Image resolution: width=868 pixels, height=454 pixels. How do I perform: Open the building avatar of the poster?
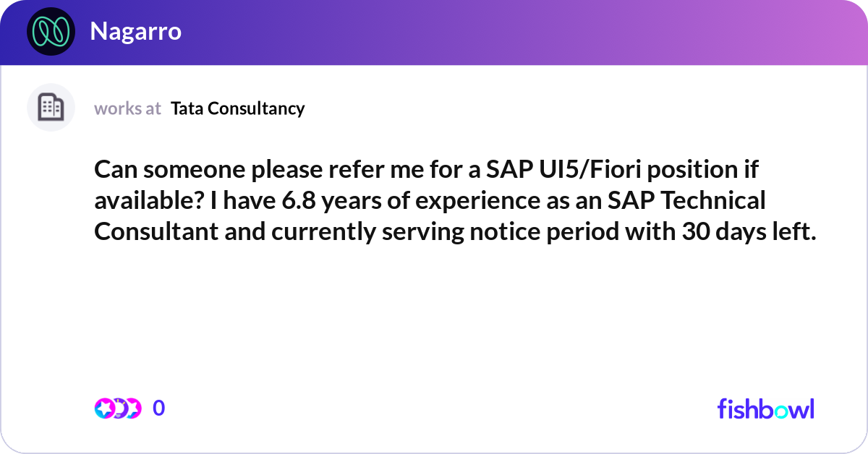51,108
